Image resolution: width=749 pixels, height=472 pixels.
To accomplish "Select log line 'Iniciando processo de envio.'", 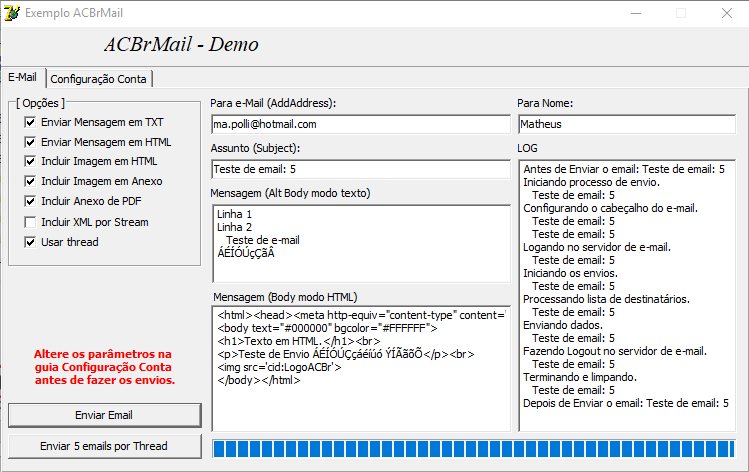I will click(591, 182).
